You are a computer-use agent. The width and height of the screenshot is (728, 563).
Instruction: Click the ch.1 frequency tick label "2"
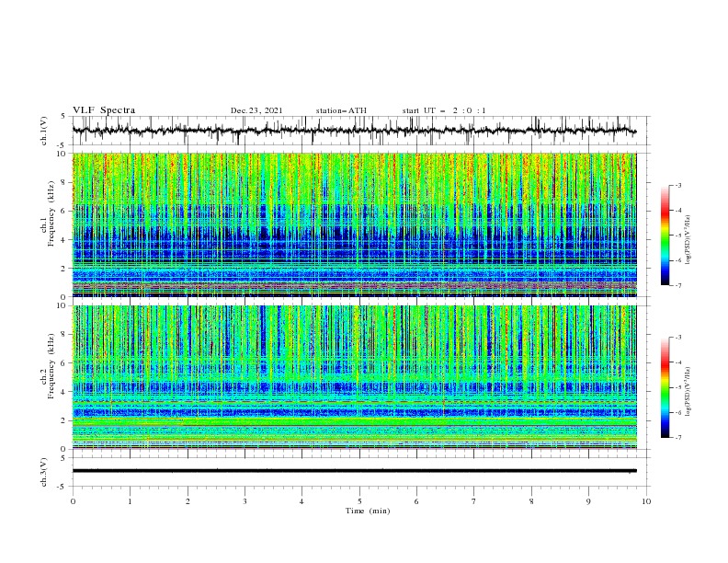(64, 269)
